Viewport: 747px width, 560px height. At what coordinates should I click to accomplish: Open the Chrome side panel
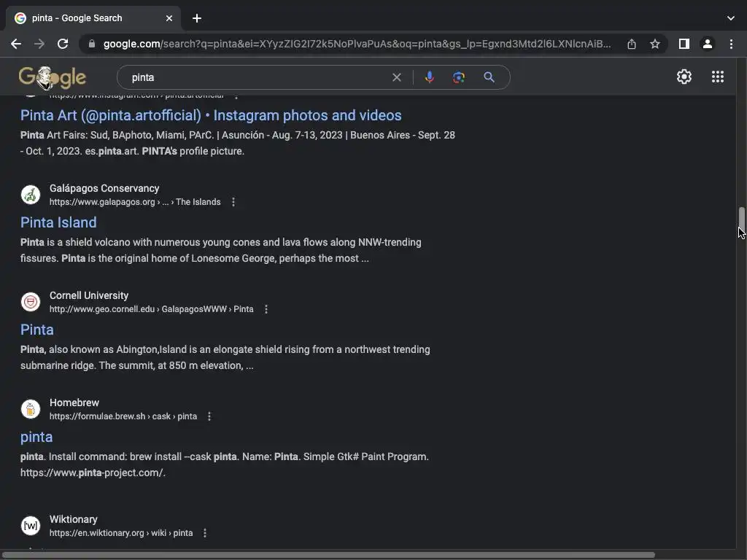(x=684, y=44)
